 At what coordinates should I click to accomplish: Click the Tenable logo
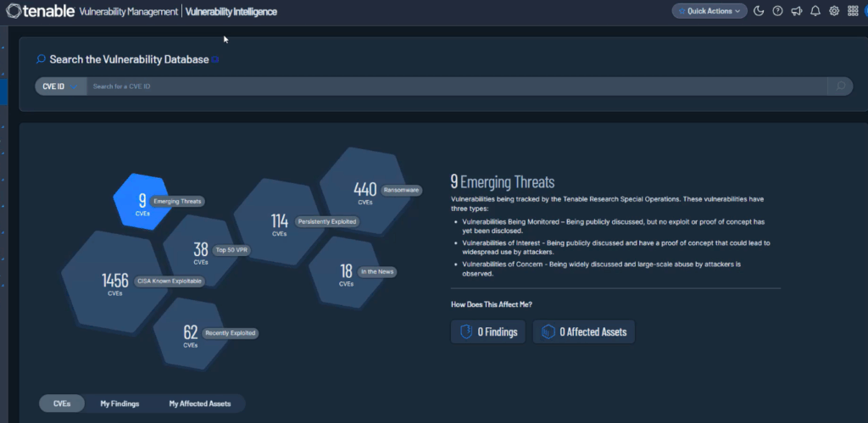[x=39, y=12]
